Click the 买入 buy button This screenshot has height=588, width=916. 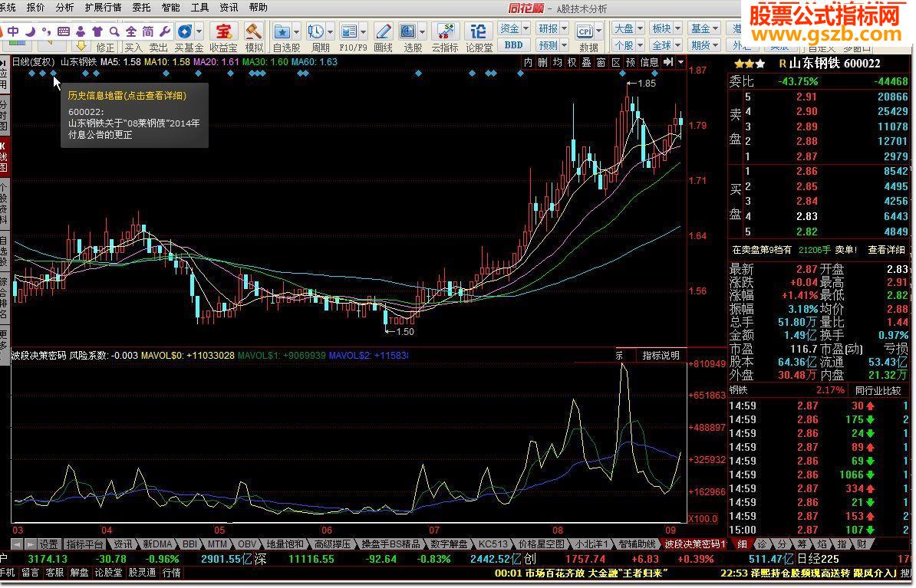pyautogui.click(x=133, y=48)
